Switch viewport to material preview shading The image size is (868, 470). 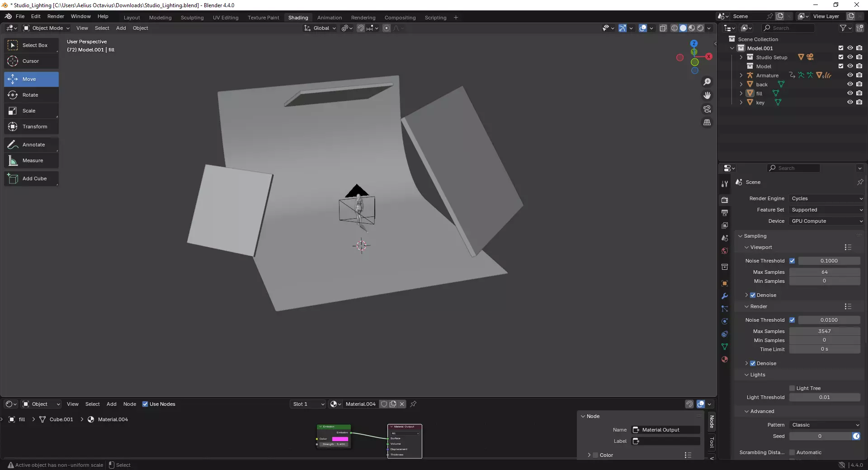click(x=692, y=28)
